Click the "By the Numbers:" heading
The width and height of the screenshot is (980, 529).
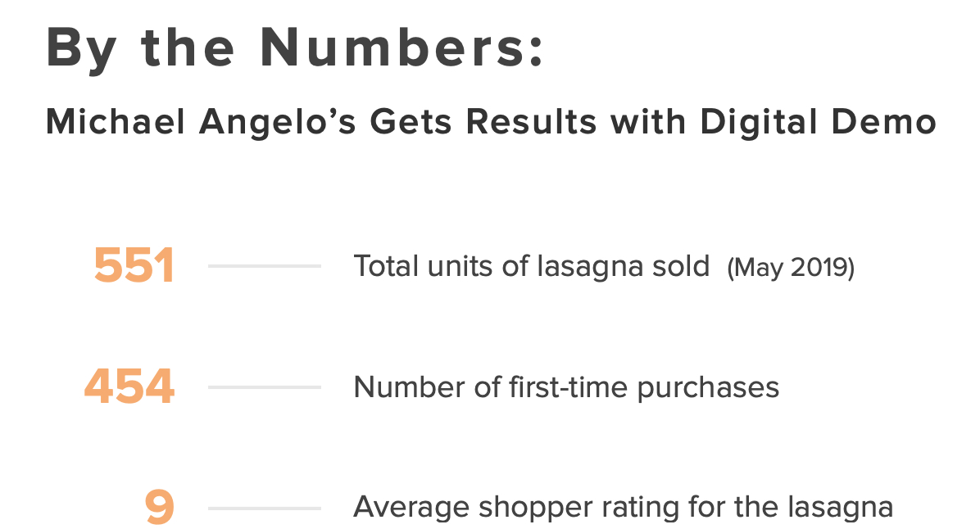click(x=295, y=49)
